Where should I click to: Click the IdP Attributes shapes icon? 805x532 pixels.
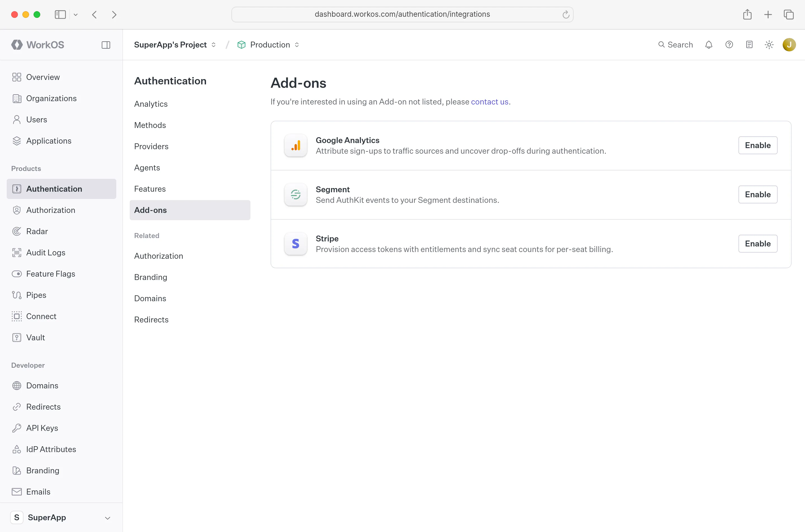[x=16, y=449]
